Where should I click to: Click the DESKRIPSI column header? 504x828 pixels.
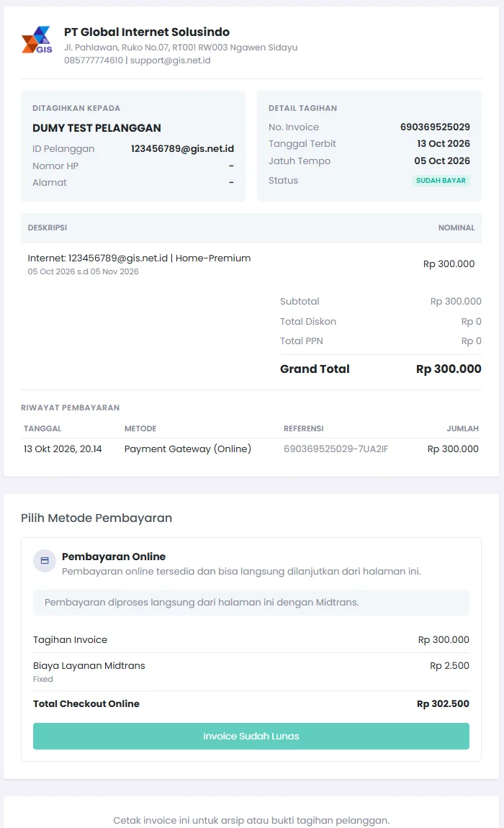pos(47,228)
